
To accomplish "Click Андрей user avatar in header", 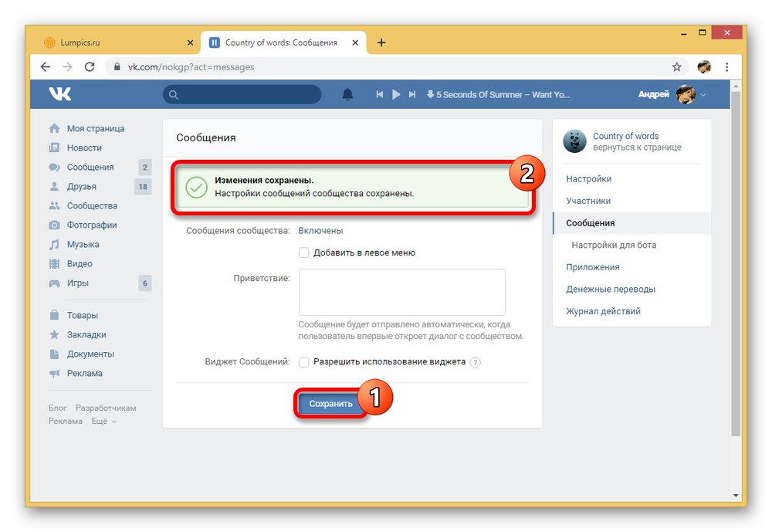I will pos(686,94).
